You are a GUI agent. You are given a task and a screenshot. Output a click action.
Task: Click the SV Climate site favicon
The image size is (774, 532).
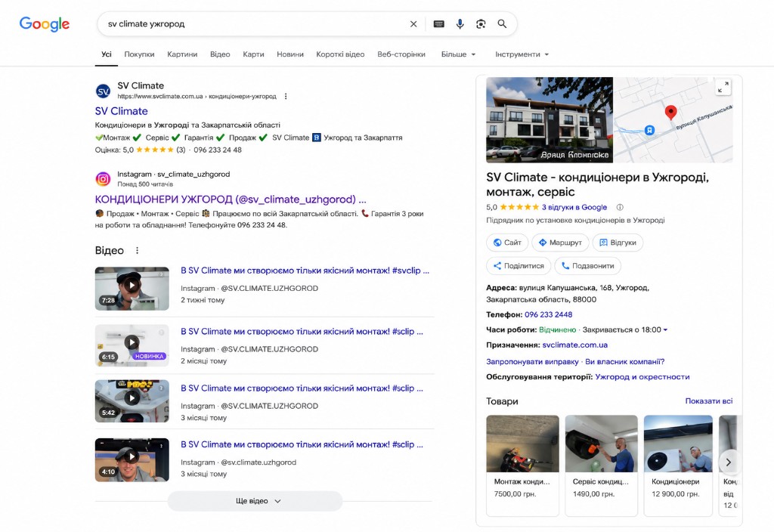[103, 91]
